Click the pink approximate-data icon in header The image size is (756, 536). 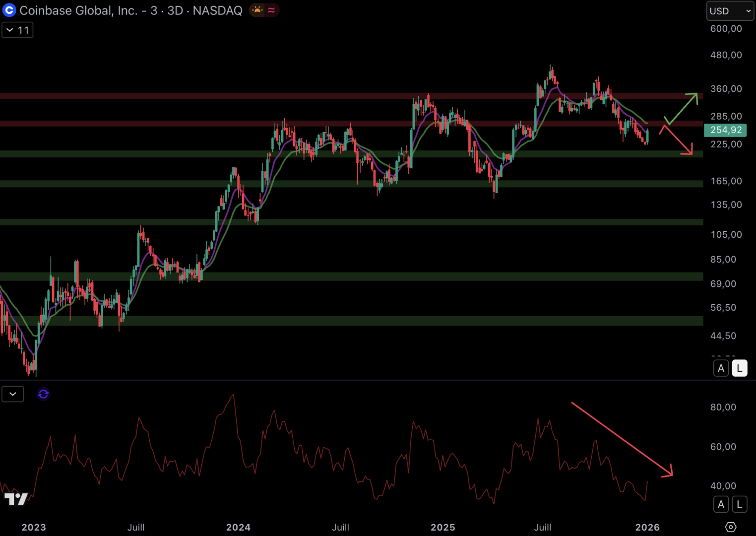pos(271,10)
